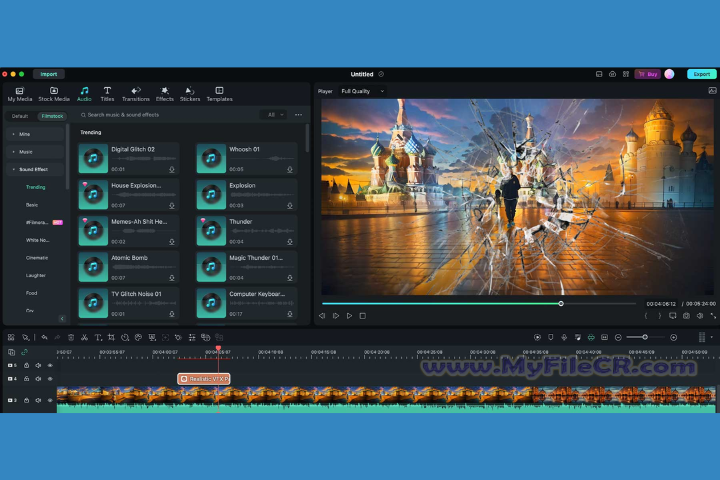This screenshot has height=480, width=720.
Task: Click the play frame-by-frame button
Action: tap(336, 316)
